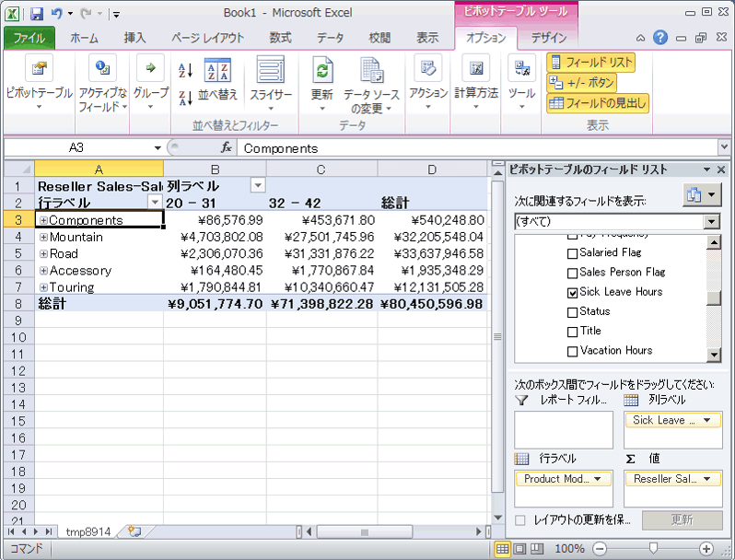735x560 pixels.
Task: Click column D header
Action: pyautogui.click(x=432, y=169)
